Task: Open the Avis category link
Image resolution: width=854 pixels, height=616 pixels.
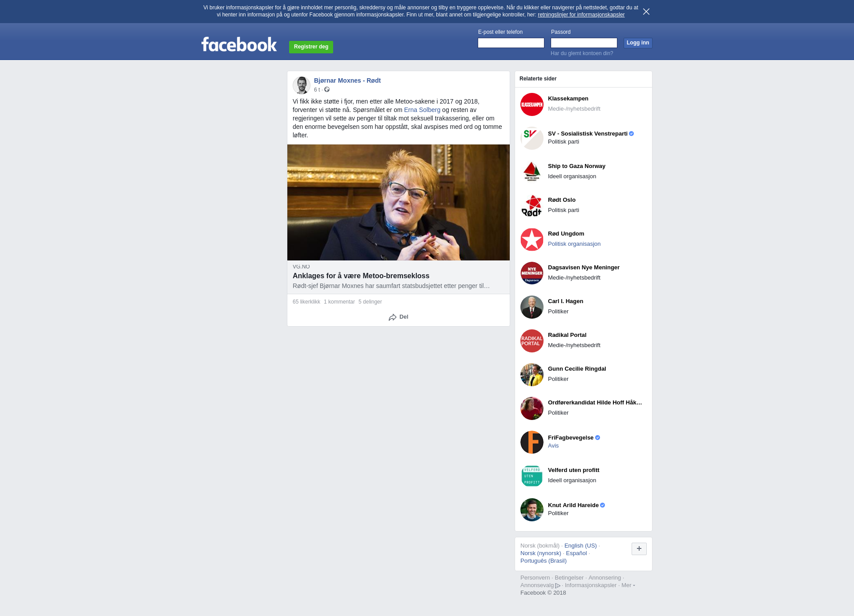Action: coord(553,446)
